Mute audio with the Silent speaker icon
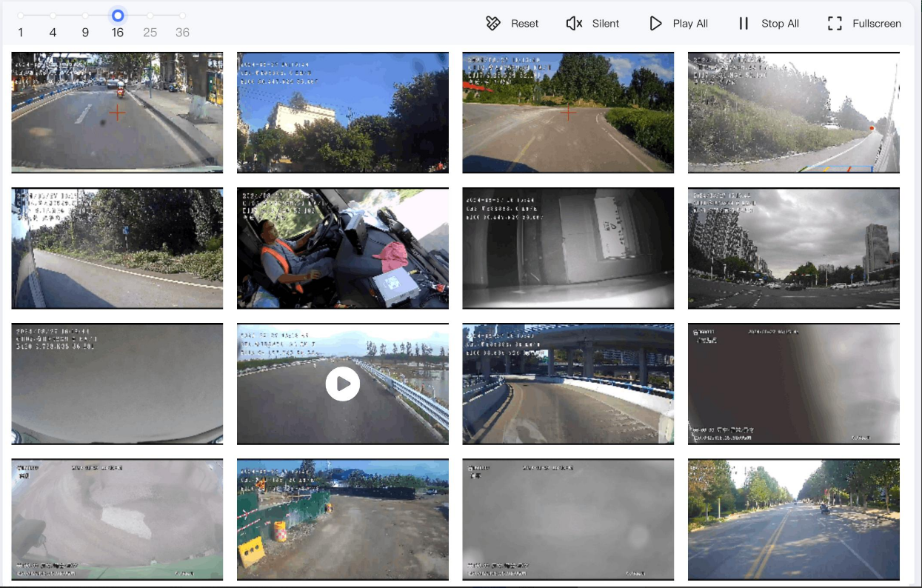 pos(574,24)
